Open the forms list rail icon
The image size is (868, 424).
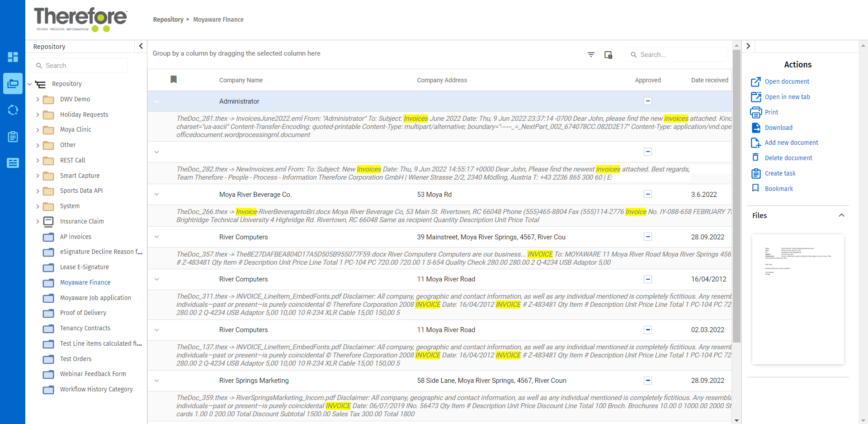coord(13,163)
